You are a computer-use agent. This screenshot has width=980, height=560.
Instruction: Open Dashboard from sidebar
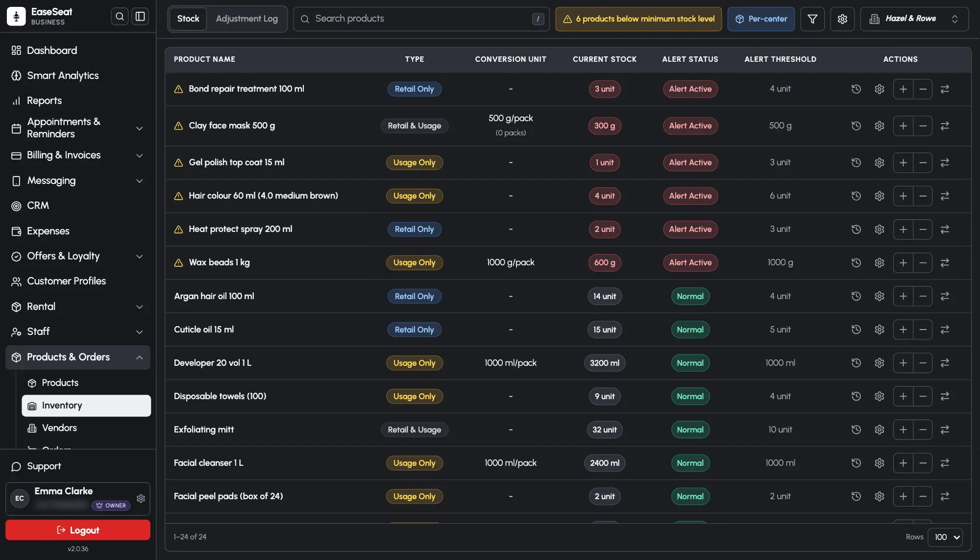coord(78,51)
